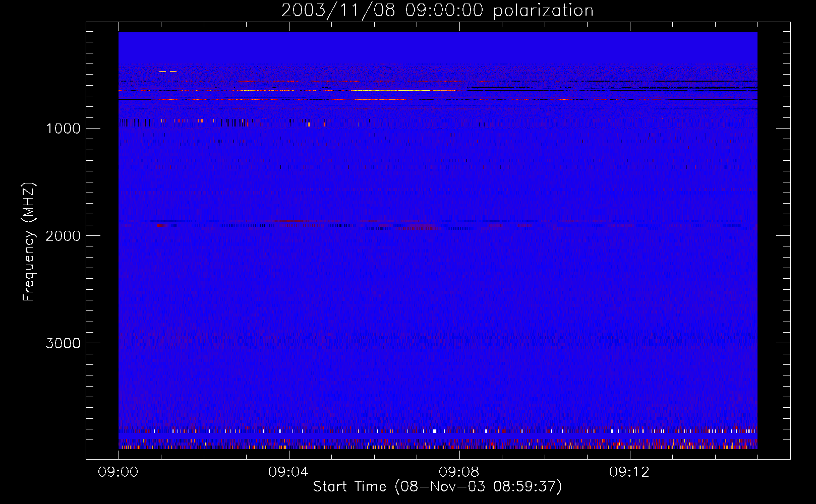The width and height of the screenshot is (816, 504).
Task: Select the 'Start Time (08-Nov-03 08:59:37)' axis label
Action: point(437,487)
